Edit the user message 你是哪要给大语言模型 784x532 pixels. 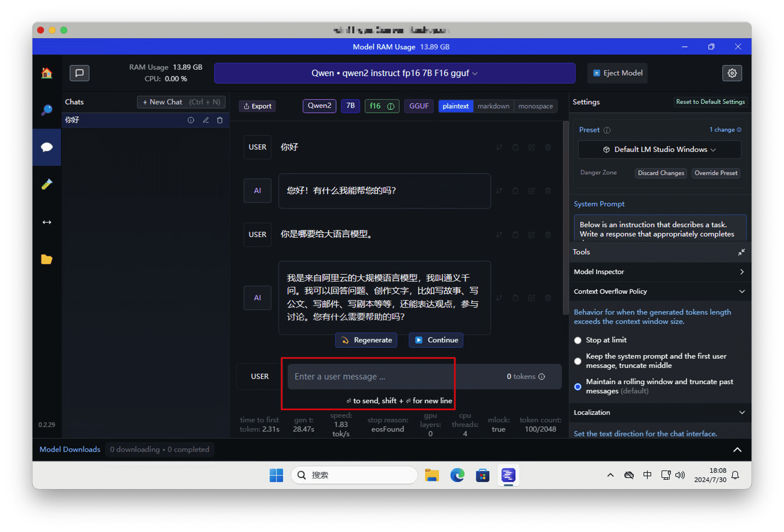coord(531,235)
